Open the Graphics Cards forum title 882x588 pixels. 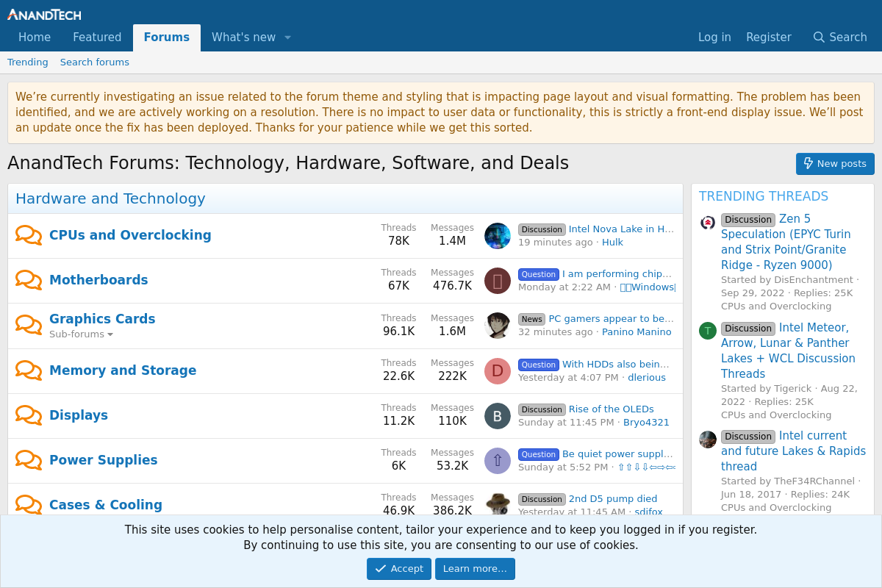pos(102,319)
